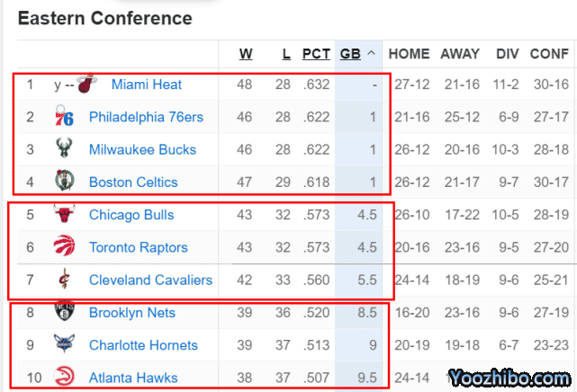577x392 pixels.
Task: Sort standings by PCT column header
Action: [x=316, y=54]
